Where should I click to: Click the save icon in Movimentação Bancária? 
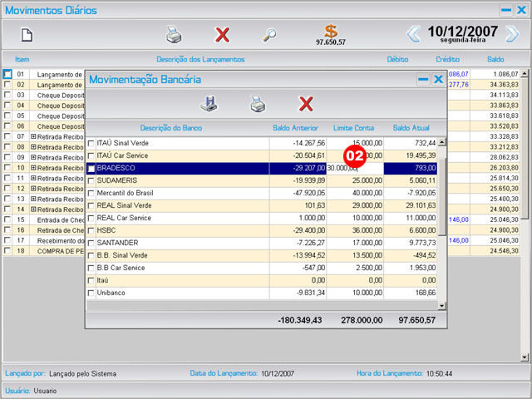209,104
